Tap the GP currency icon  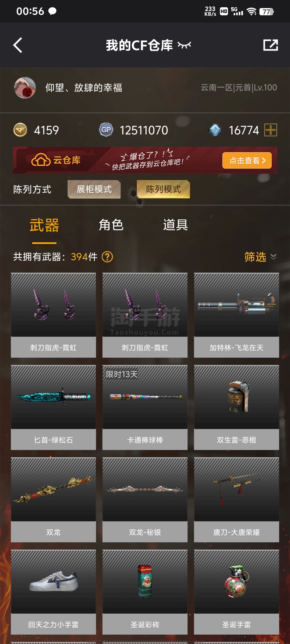pos(106,130)
